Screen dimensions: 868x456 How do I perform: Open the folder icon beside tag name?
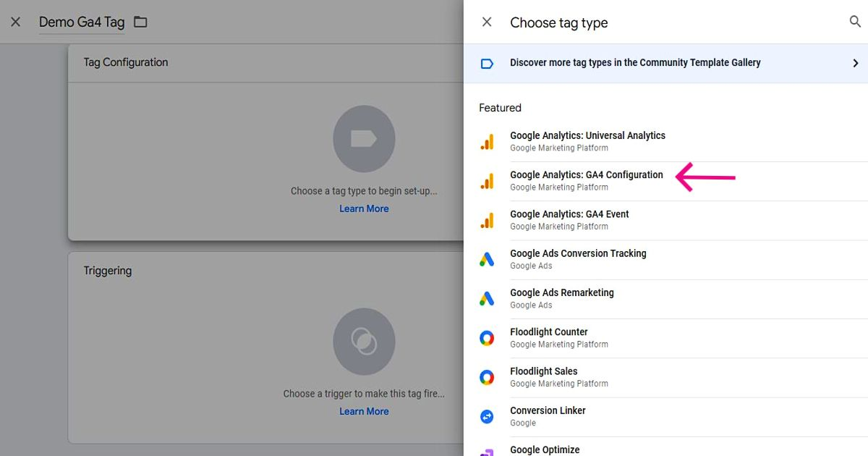140,22
